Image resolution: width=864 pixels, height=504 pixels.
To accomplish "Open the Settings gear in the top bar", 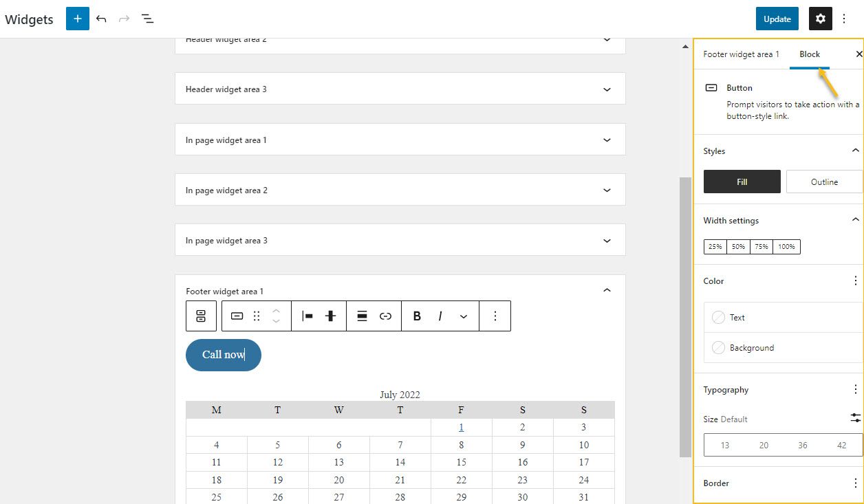I will [x=820, y=19].
